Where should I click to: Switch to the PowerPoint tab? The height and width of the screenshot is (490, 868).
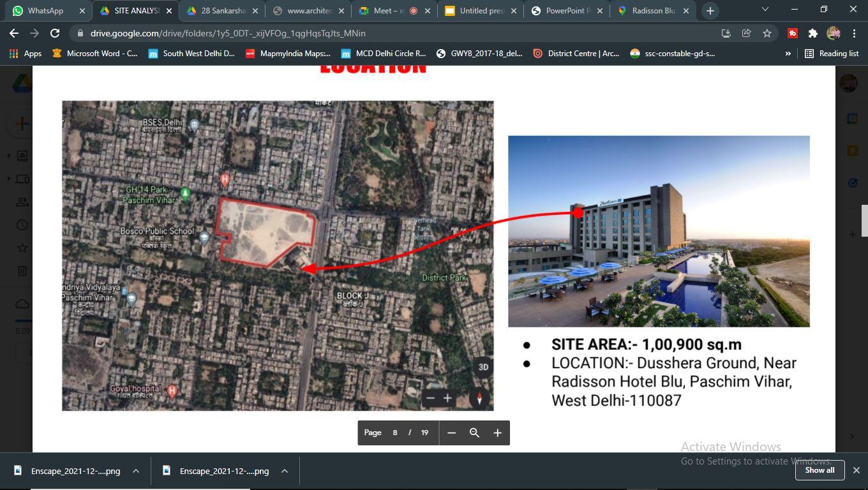click(x=565, y=11)
